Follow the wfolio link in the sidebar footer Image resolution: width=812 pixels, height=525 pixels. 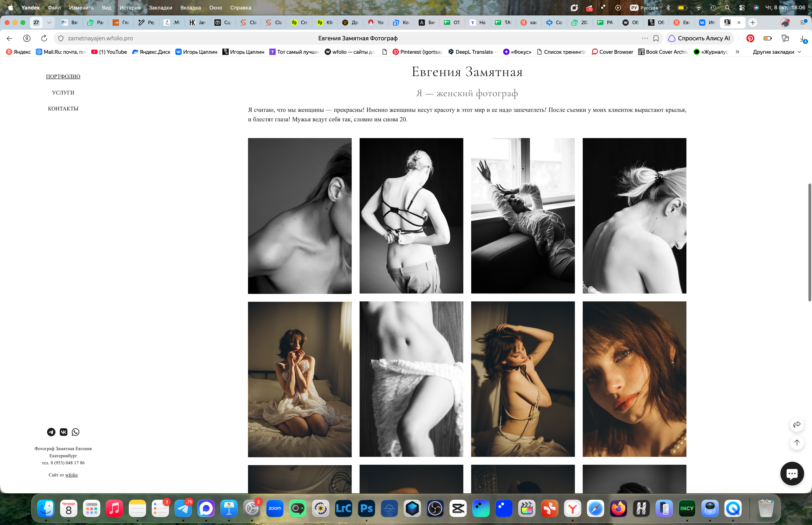point(71,475)
